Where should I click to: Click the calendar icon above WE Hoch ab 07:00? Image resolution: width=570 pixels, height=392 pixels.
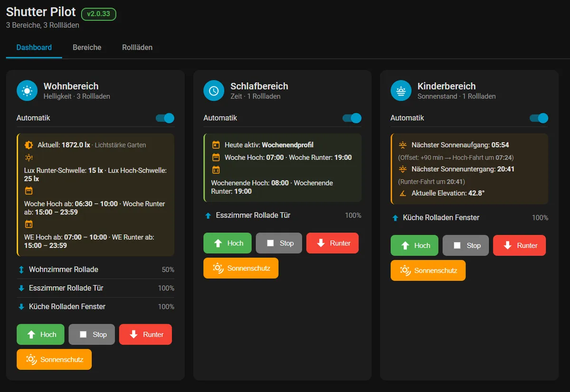(x=28, y=224)
